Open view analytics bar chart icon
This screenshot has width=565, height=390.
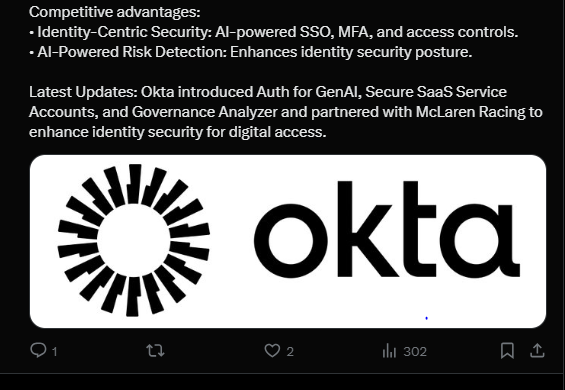[x=389, y=350]
